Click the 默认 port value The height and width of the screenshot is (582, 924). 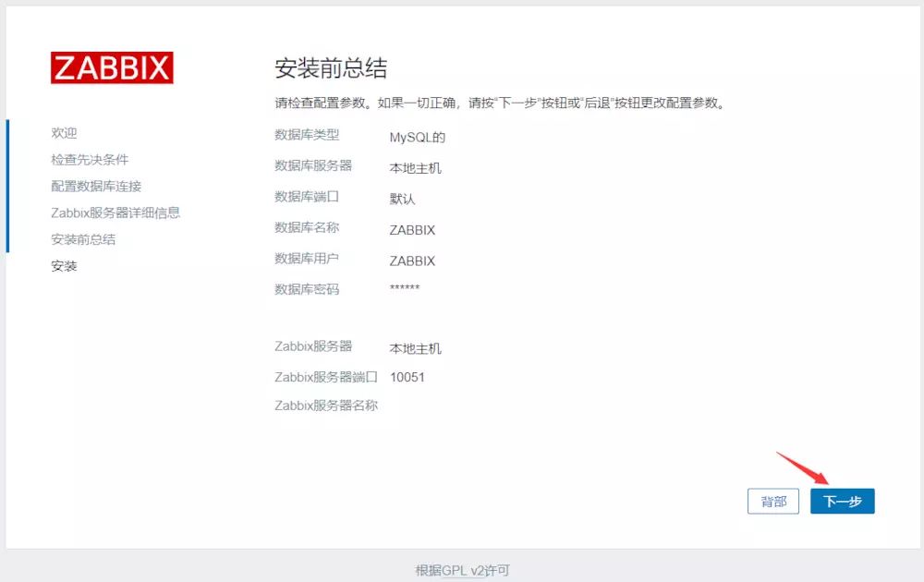coord(403,200)
